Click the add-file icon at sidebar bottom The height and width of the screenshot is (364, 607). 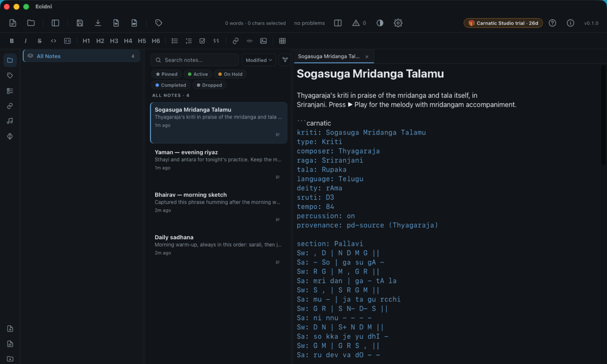(10, 329)
